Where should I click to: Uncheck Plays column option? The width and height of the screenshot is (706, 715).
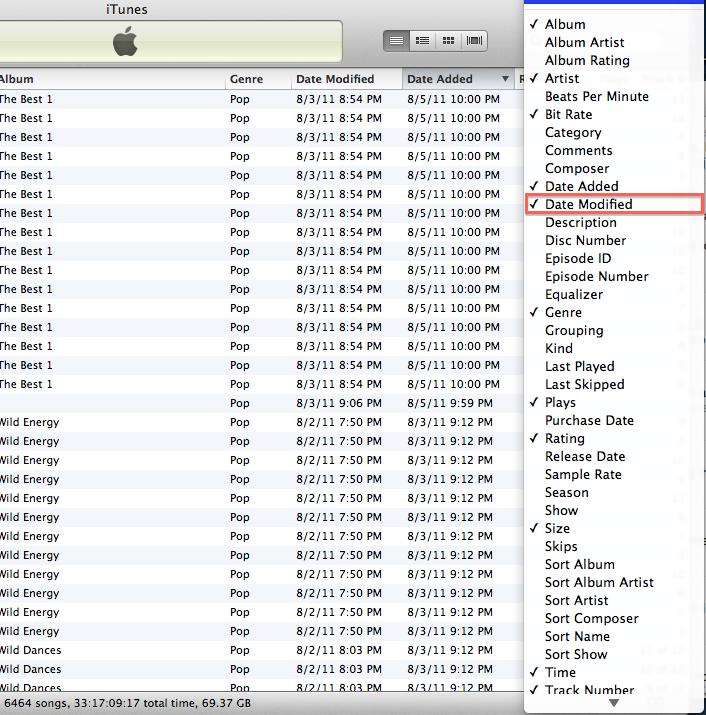coord(613,403)
